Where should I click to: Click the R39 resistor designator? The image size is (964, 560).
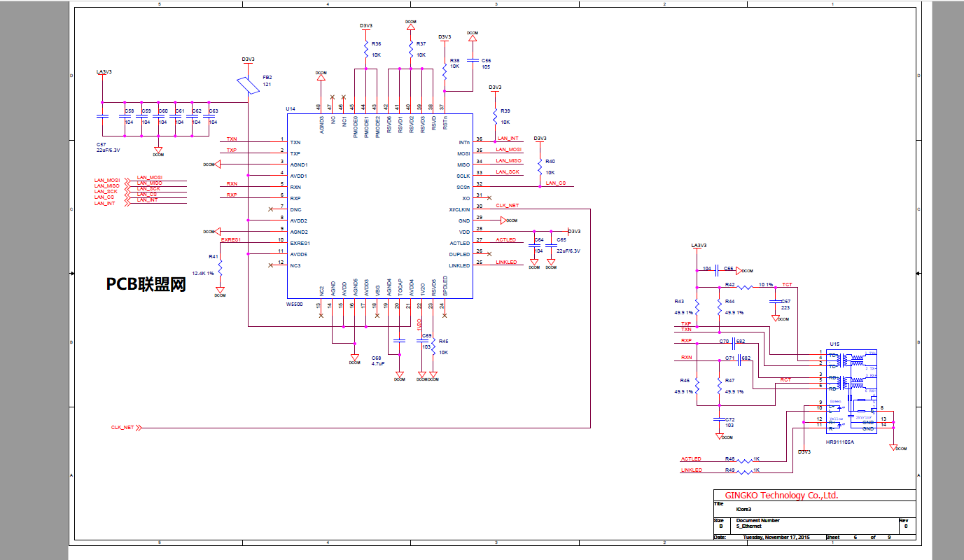(505, 111)
